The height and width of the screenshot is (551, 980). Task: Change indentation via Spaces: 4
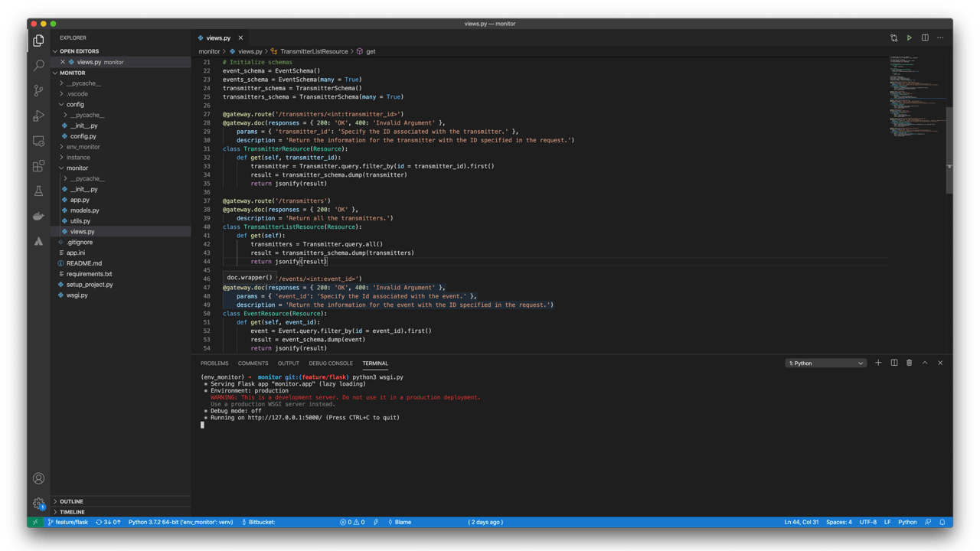(839, 522)
